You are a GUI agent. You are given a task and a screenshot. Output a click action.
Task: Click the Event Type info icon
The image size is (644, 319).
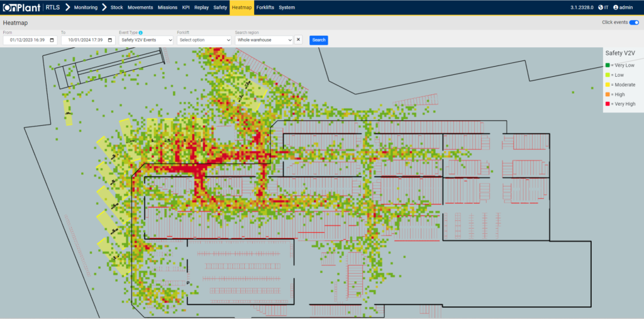click(x=140, y=33)
